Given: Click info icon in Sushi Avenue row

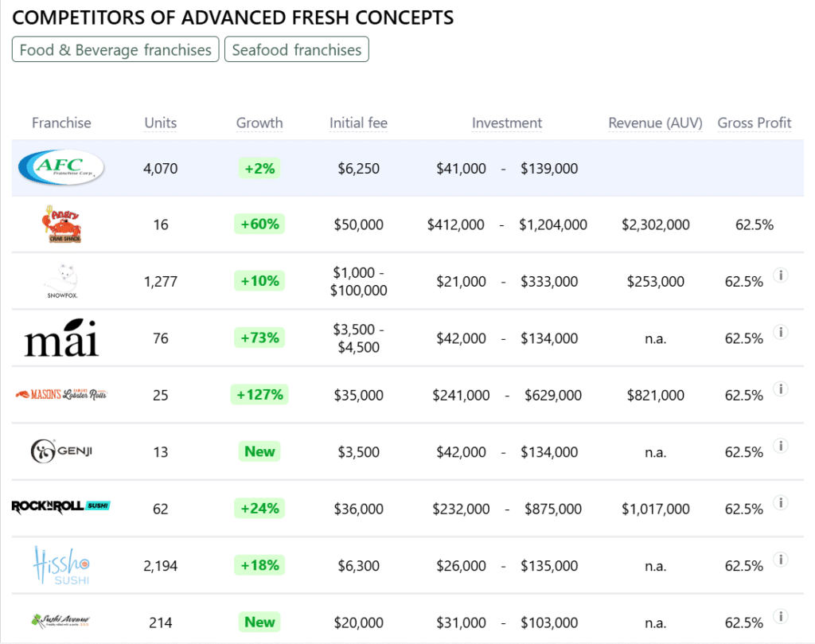Looking at the screenshot, I should click(x=781, y=616).
